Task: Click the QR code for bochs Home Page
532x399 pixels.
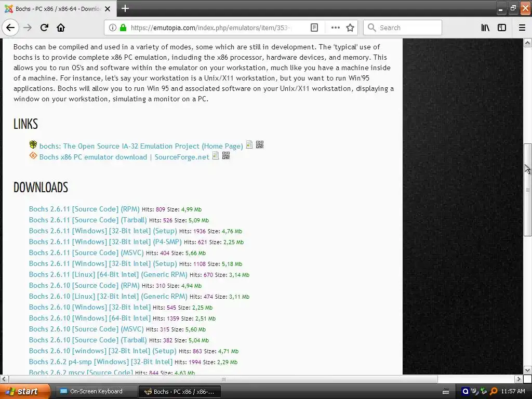Action: (x=260, y=145)
